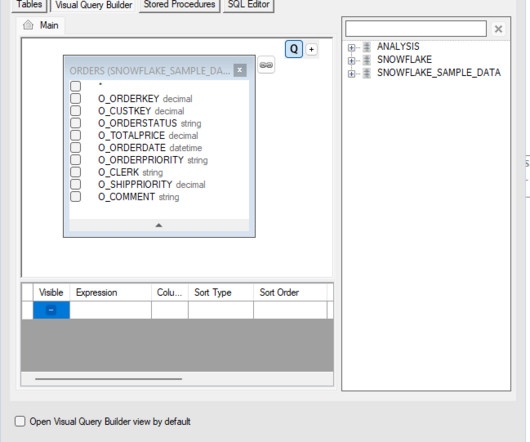Check the O_ORDERKEY column checkbox
The height and width of the screenshot is (442, 530).
click(75, 98)
